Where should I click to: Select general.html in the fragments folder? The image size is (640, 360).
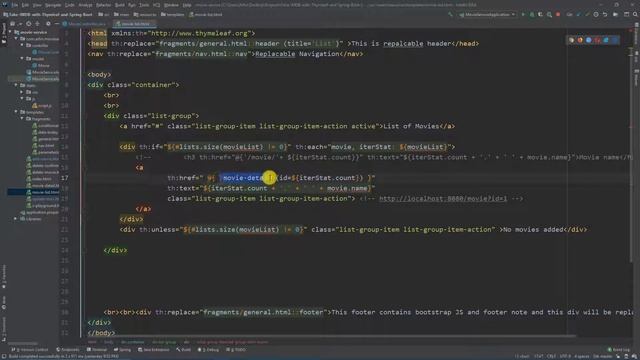click(45, 139)
